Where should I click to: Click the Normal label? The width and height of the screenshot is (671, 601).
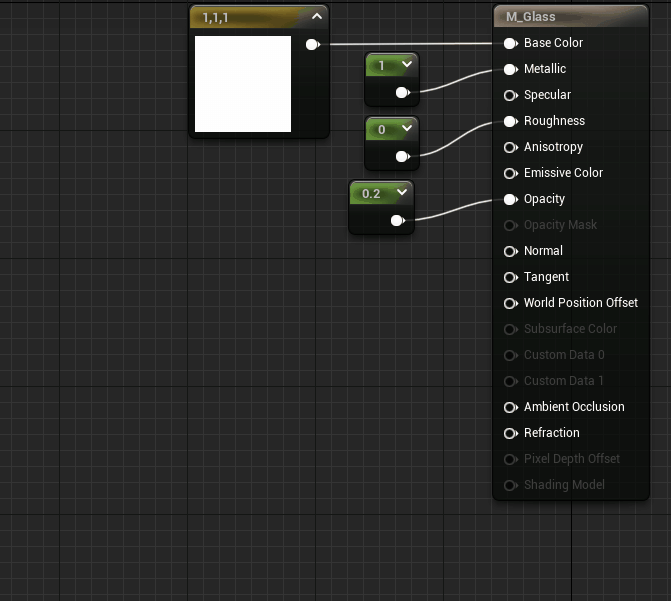pos(543,251)
